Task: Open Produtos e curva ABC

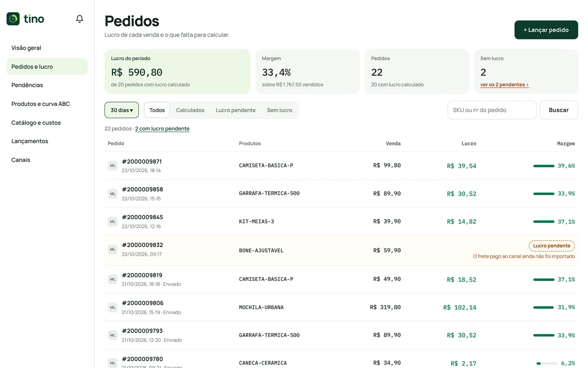Action: pyautogui.click(x=47, y=104)
